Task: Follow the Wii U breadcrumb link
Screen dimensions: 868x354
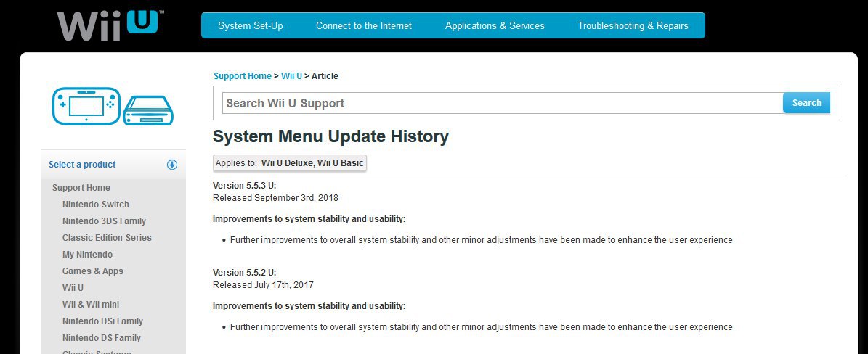Action: point(292,76)
